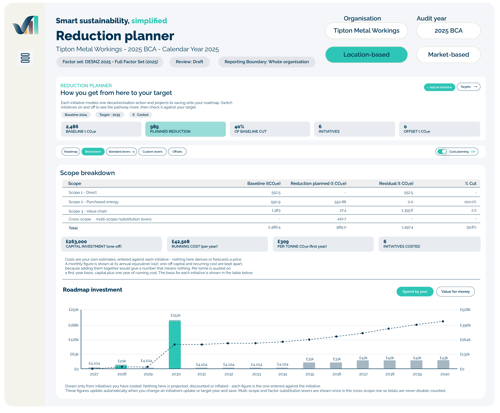The image size is (500, 413).
Task: Click the Per Tonne CO2e card
Action: click(x=323, y=244)
